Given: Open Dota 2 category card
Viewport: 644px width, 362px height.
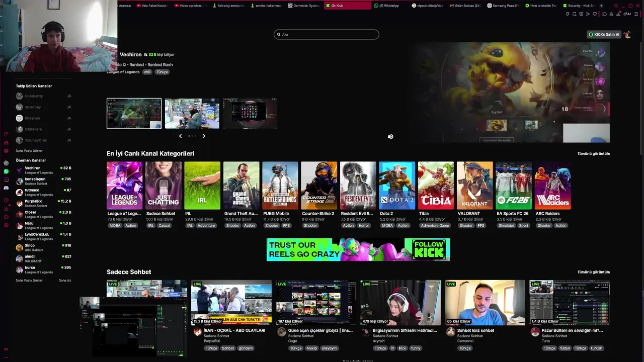Looking at the screenshot, I should tap(397, 186).
